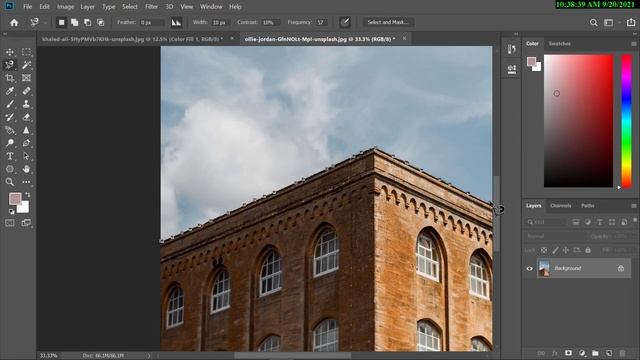Open the Normal blend mode dropdown
640x360 pixels.
(554, 236)
